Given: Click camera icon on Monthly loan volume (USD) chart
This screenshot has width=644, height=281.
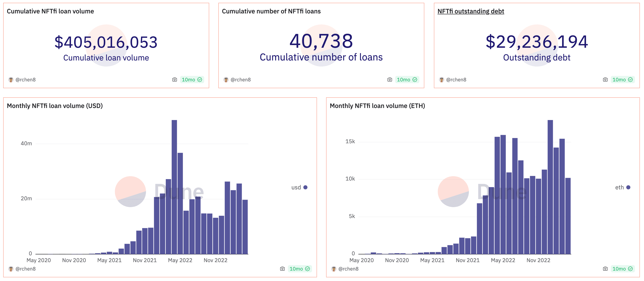Looking at the screenshot, I should (282, 268).
